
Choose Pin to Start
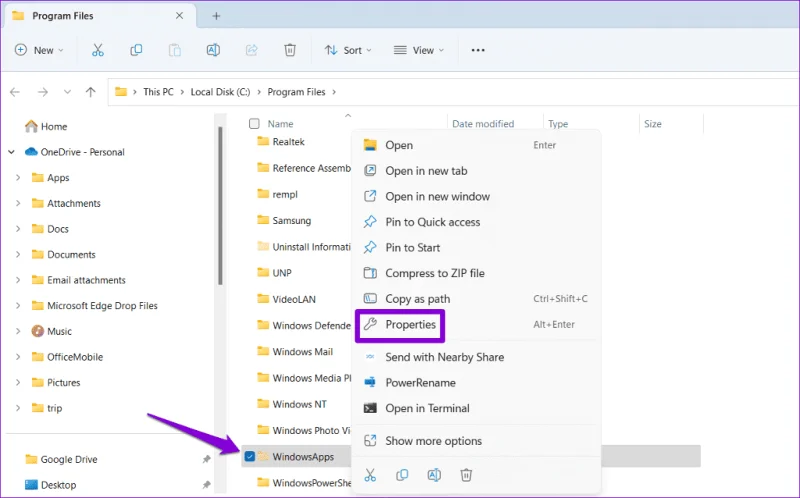(476, 247)
